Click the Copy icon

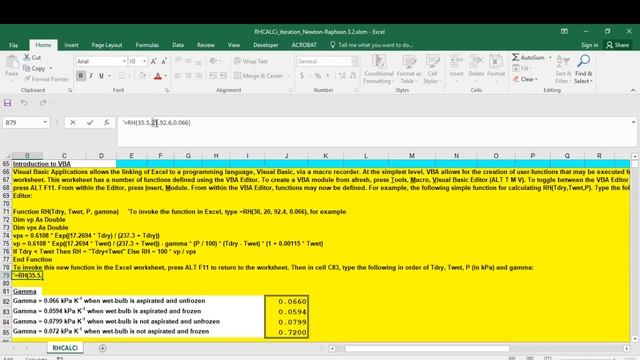click(27, 68)
